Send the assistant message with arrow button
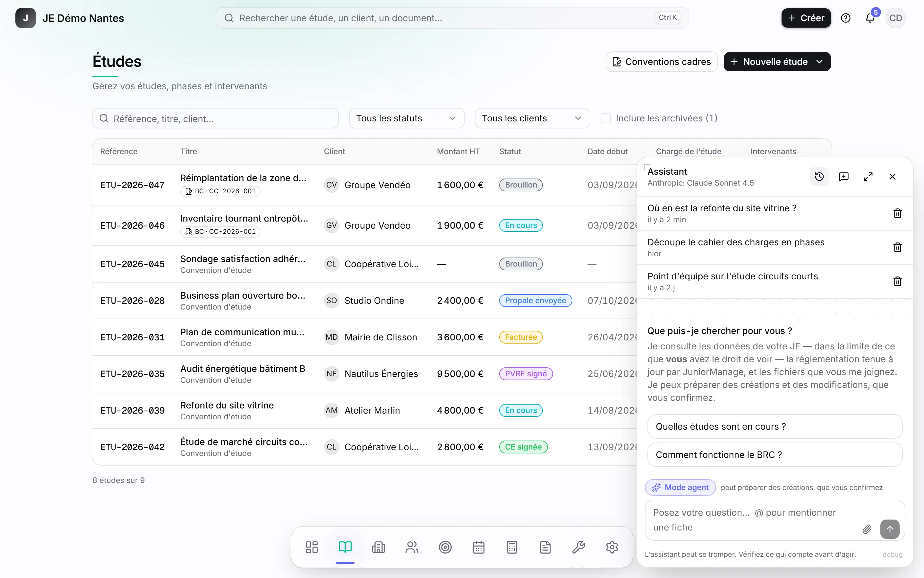This screenshot has width=924, height=578. click(890, 529)
